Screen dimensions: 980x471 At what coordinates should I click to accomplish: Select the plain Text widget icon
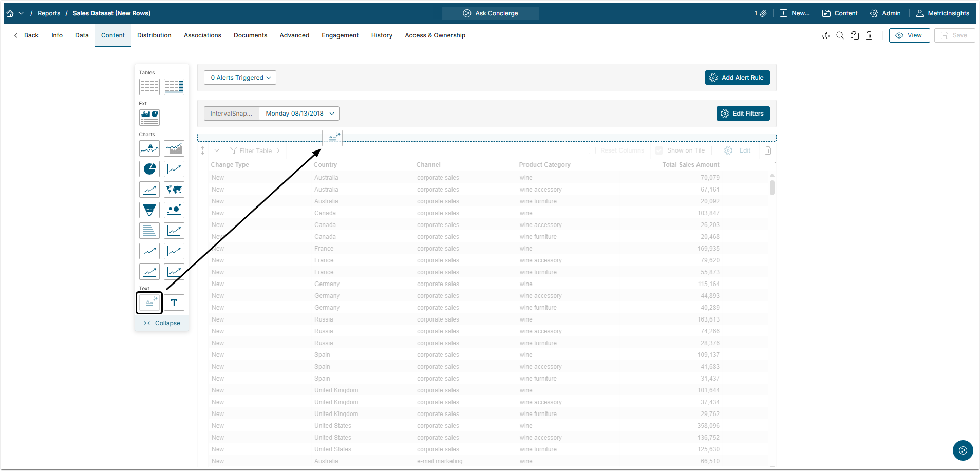click(174, 303)
